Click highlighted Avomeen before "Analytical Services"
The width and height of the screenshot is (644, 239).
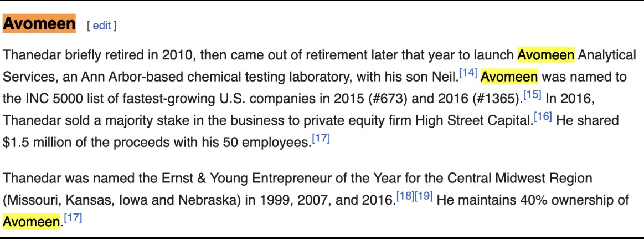point(546,55)
